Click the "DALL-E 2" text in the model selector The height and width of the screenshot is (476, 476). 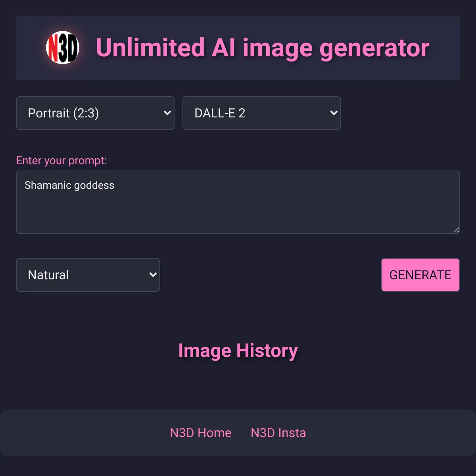[220, 113]
